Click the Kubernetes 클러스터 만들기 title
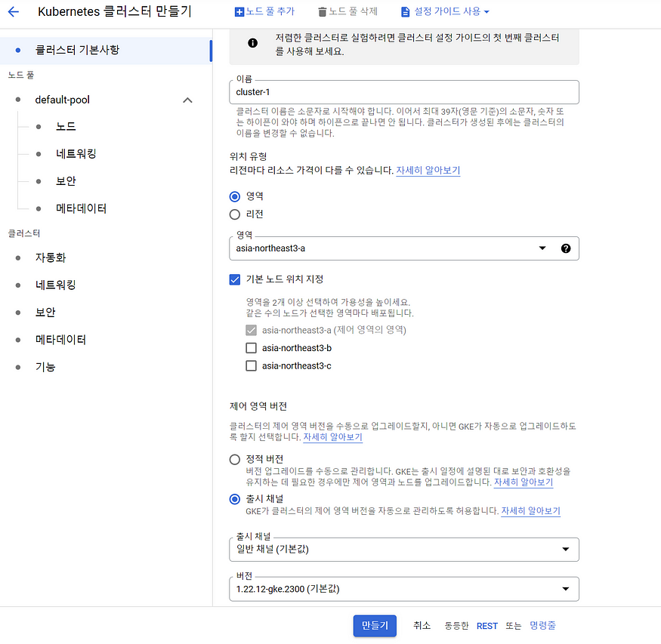This screenshot has width=661, height=644. pos(115,11)
